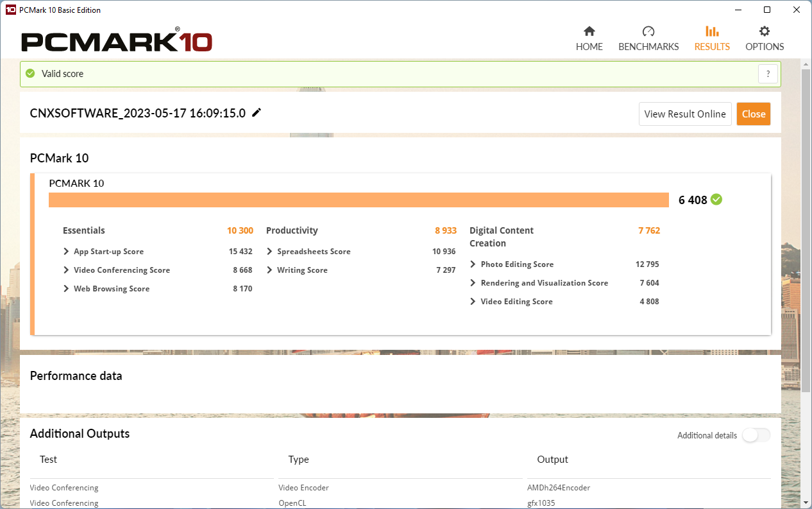Click the Digital Content Creation heading
Screen dimensions: 812x509
tap(502, 237)
